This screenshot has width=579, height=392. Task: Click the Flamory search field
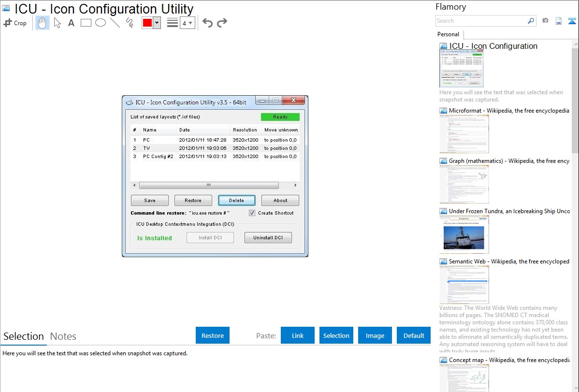tap(481, 21)
